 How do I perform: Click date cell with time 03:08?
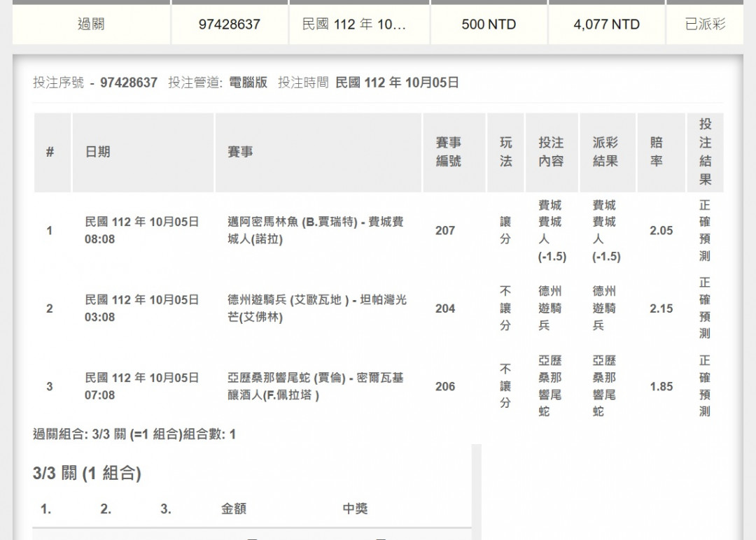(141, 308)
